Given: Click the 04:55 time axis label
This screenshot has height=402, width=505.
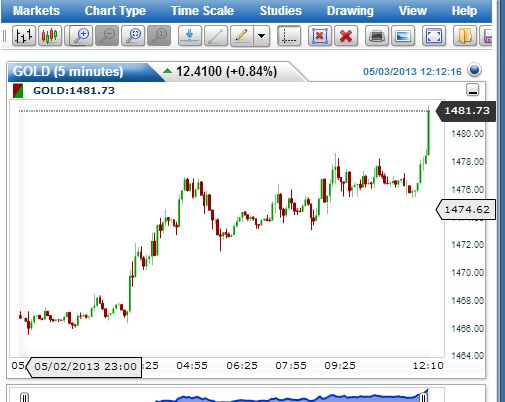Looking at the screenshot, I should tap(192, 366).
